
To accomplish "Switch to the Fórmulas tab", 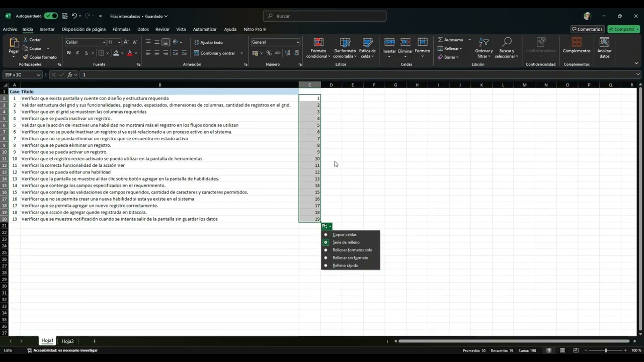I will point(121,29).
